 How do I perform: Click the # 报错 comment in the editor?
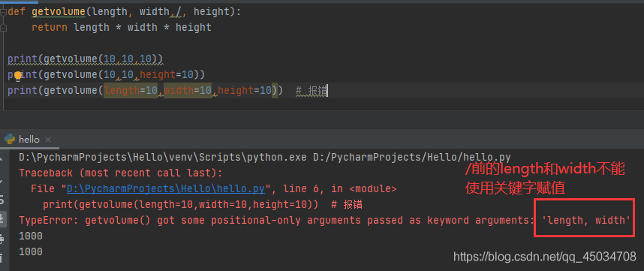pyautogui.click(x=311, y=90)
